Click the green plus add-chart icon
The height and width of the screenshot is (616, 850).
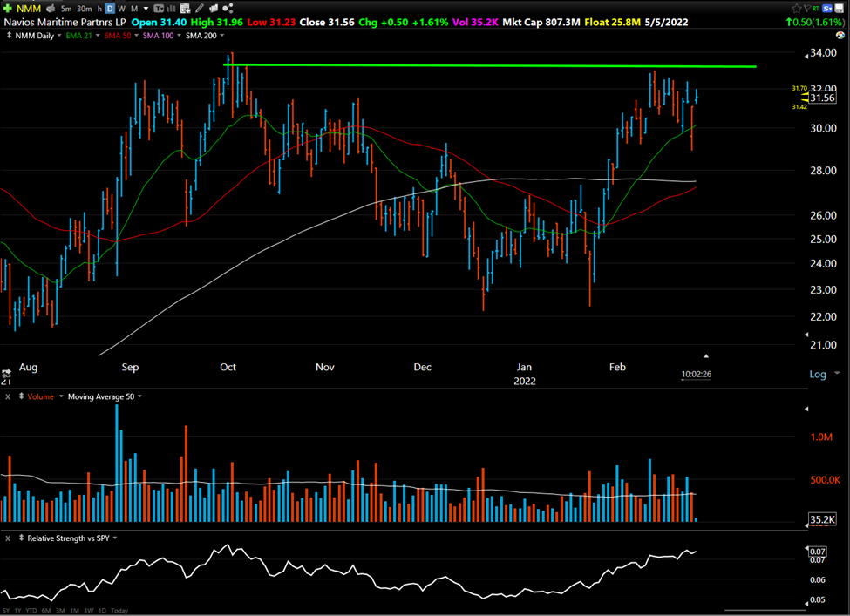pyautogui.click(x=8, y=8)
